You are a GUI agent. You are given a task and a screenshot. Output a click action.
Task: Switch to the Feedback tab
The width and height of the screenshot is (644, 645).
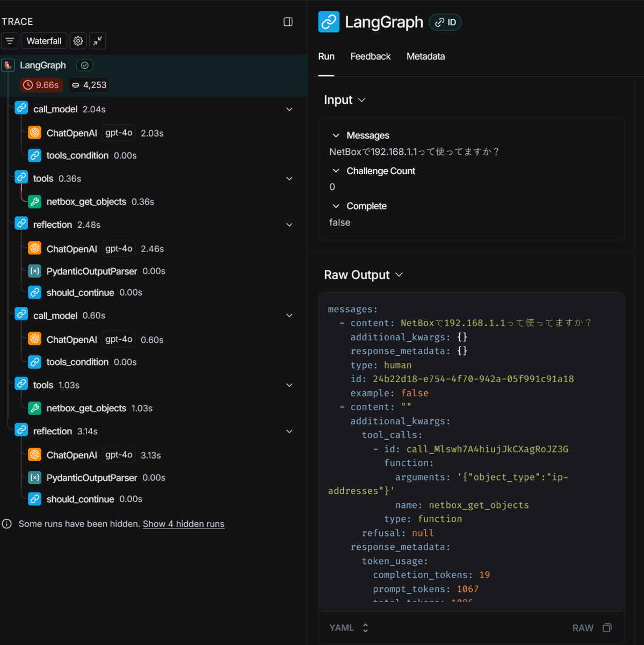[371, 56]
